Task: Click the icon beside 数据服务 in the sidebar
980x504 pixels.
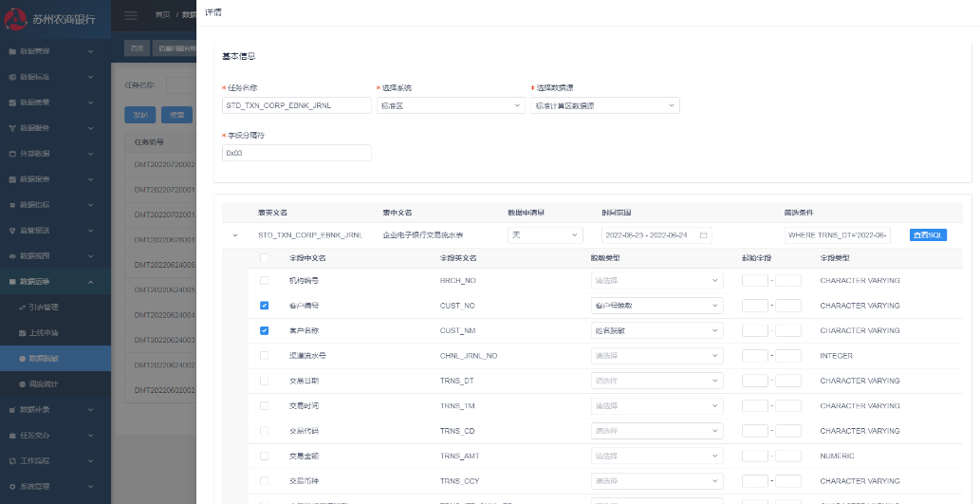Action: click(12, 128)
